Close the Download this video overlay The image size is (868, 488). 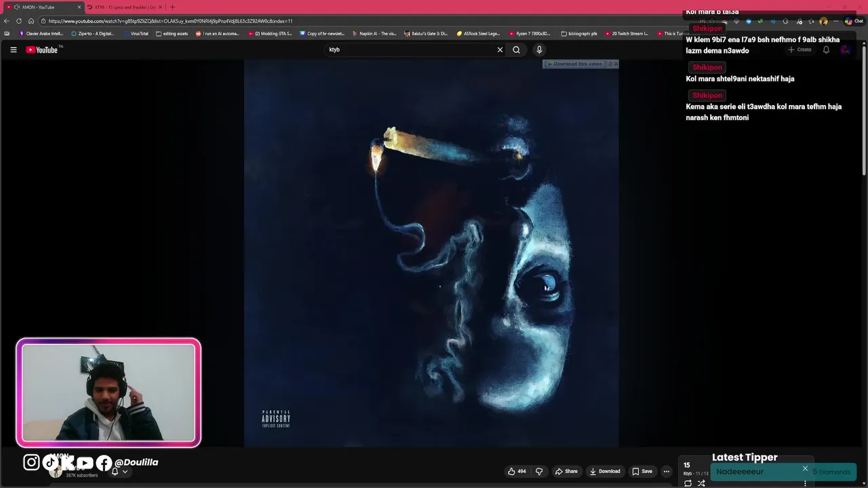click(x=616, y=64)
